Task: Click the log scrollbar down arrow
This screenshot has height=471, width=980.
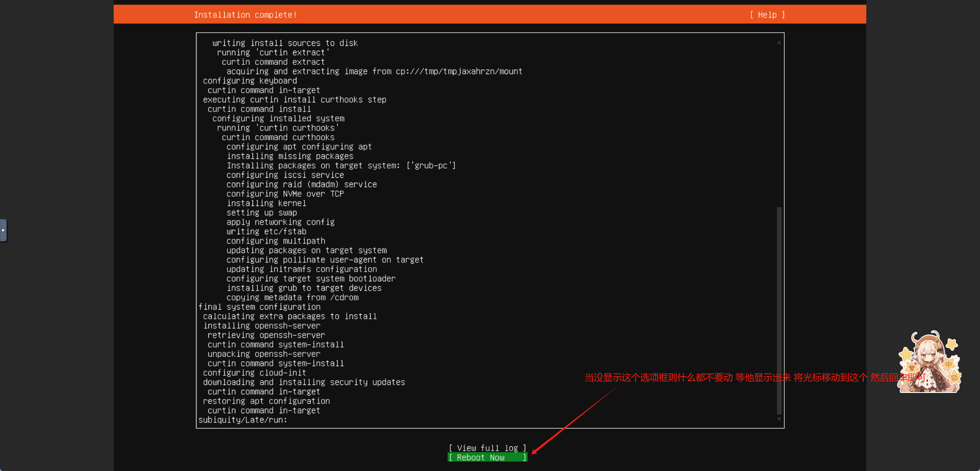Action: (x=779, y=419)
